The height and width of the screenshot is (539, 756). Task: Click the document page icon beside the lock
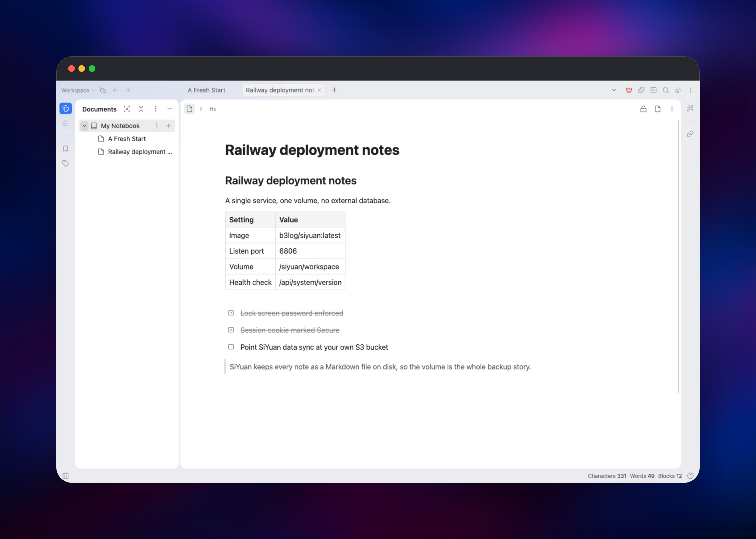(657, 109)
